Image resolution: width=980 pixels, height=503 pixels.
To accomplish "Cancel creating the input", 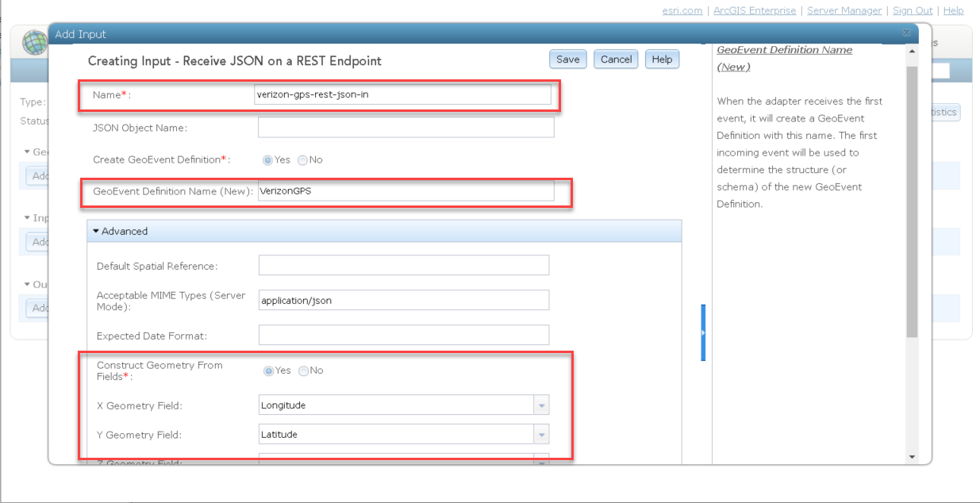I will tap(616, 60).
